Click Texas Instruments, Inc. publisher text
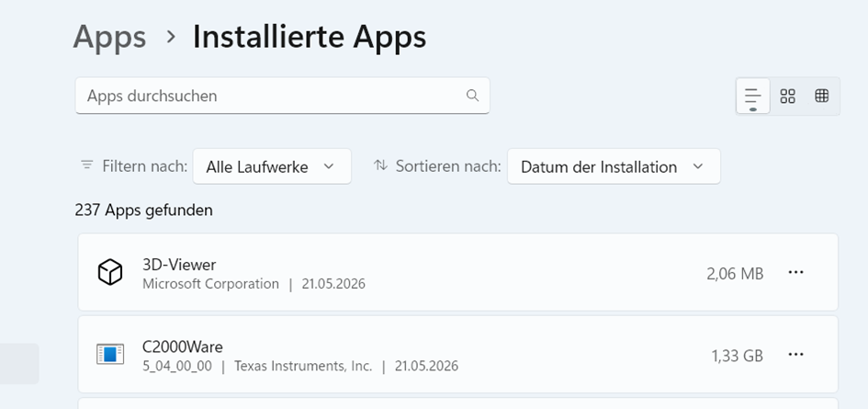Image resolution: width=868 pixels, height=409 pixels. [x=303, y=366]
